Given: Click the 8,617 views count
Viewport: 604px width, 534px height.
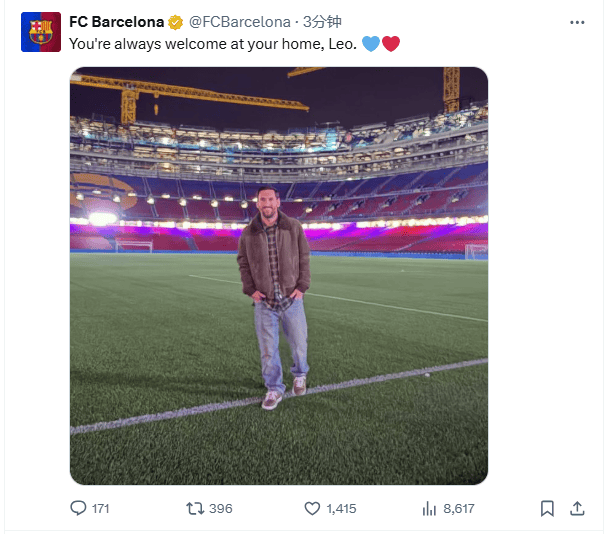Looking at the screenshot, I should point(459,508).
